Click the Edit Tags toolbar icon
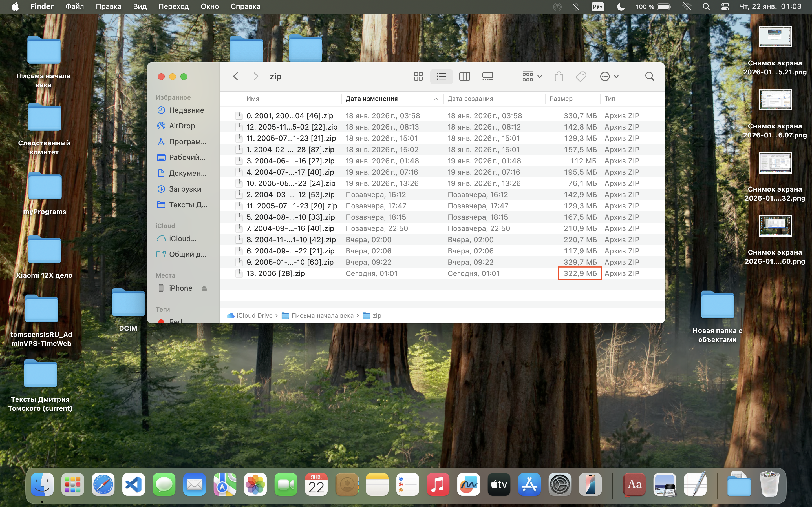The width and height of the screenshot is (812, 507). pyautogui.click(x=581, y=76)
